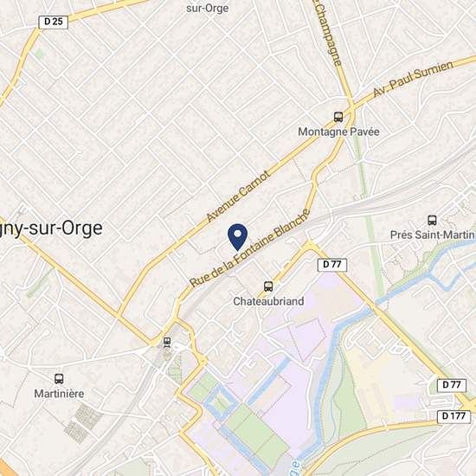The width and height of the screenshot is (476, 476).
Task: Click the Chateaubriand stop name
Action: (268, 301)
